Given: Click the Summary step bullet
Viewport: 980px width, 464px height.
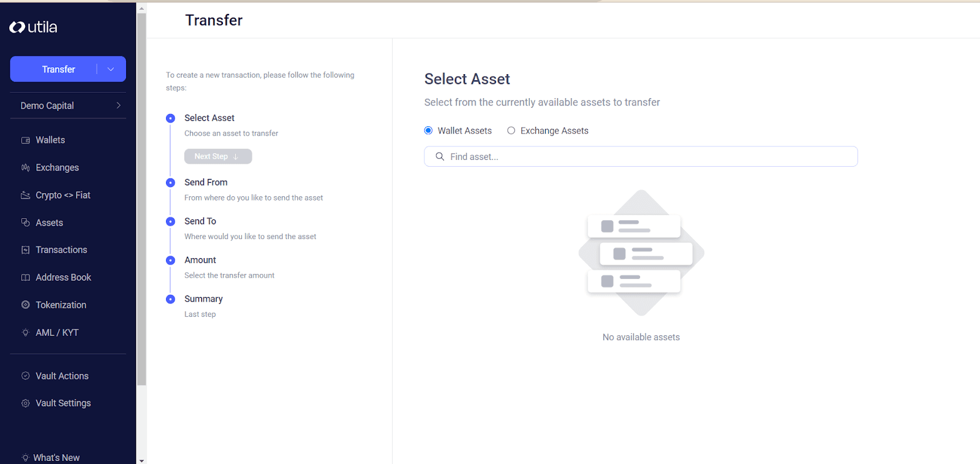Looking at the screenshot, I should (171, 299).
